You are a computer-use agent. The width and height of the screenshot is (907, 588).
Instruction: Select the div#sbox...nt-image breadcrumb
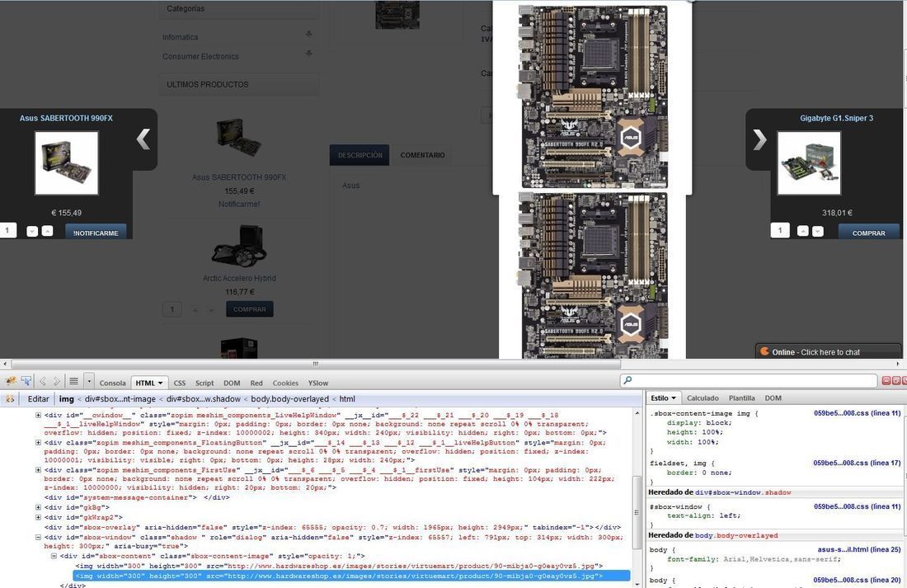pos(120,399)
